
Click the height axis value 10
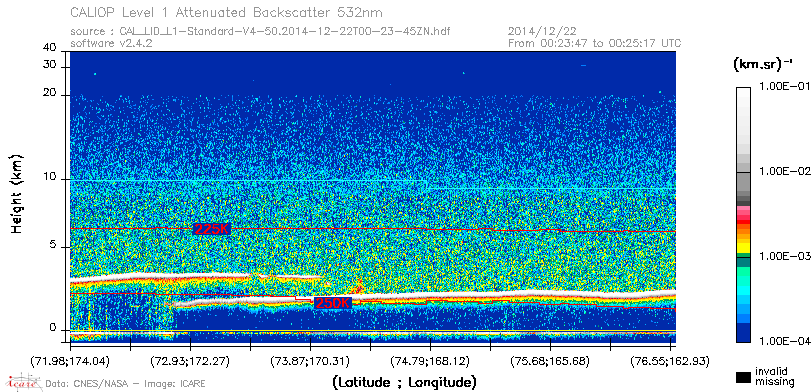tap(50, 177)
